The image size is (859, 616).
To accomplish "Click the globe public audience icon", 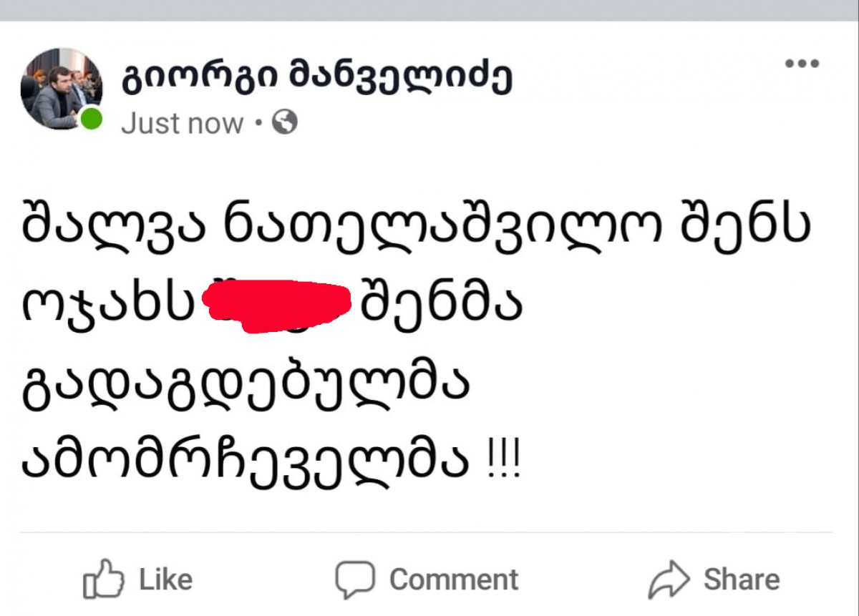I will pyautogui.click(x=285, y=123).
